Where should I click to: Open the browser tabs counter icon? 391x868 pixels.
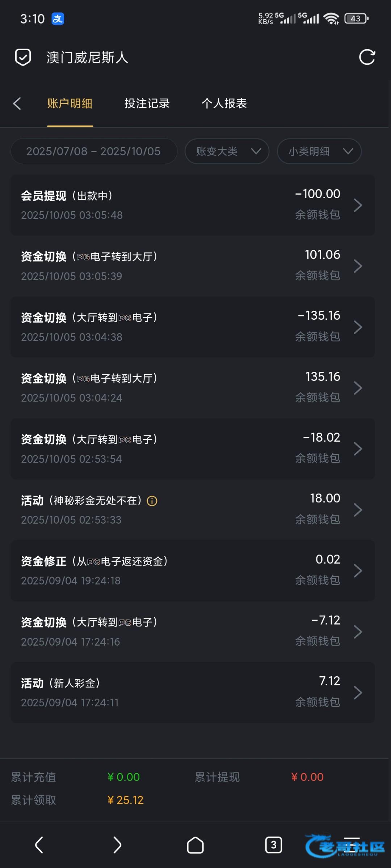pos(274,845)
